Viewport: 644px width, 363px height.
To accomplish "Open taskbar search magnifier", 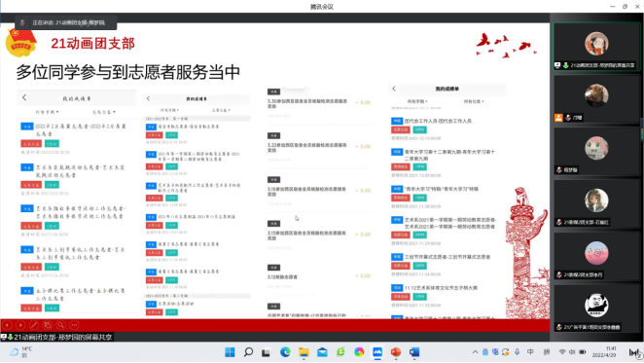I will pyautogui.click(x=248, y=352).
